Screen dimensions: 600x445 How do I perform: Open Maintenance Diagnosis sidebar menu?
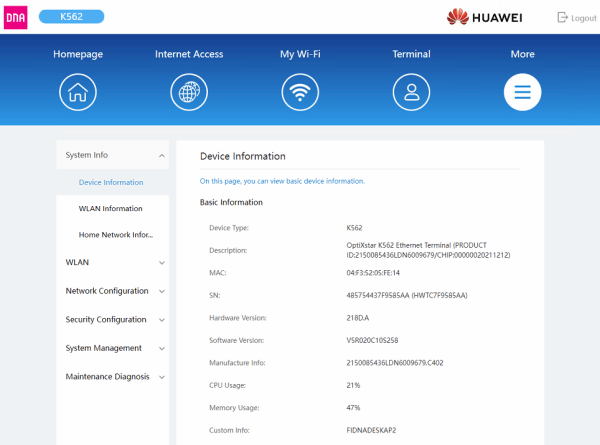[112, 377]
